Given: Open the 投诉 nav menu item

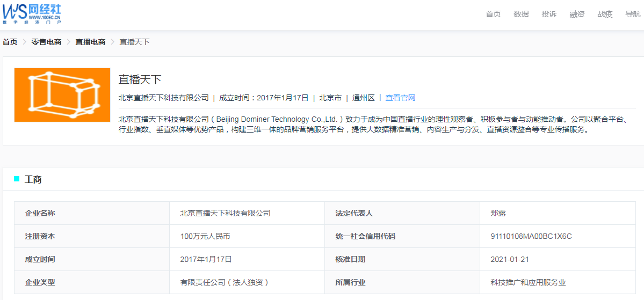Looking at the screenshot, I should [549, 14].
